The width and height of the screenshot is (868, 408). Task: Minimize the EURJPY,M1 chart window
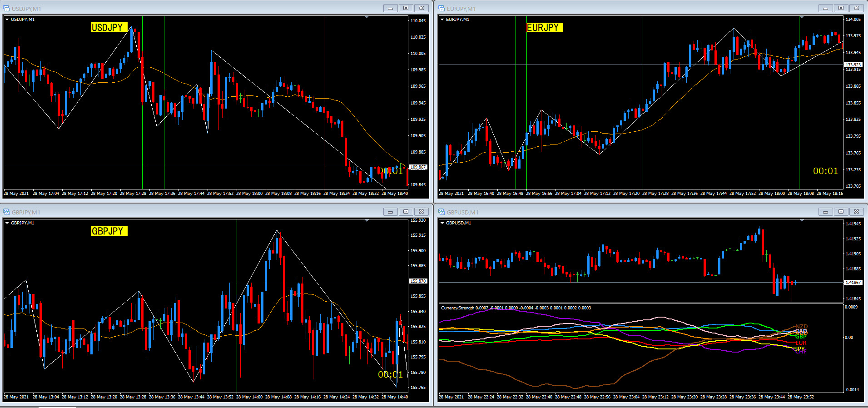pyautogui.click(x=825, y=8)
